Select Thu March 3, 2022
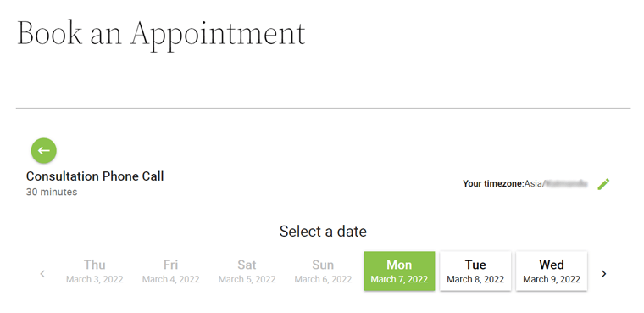Screen dimensions: 644x313 [x=94, y=271]
